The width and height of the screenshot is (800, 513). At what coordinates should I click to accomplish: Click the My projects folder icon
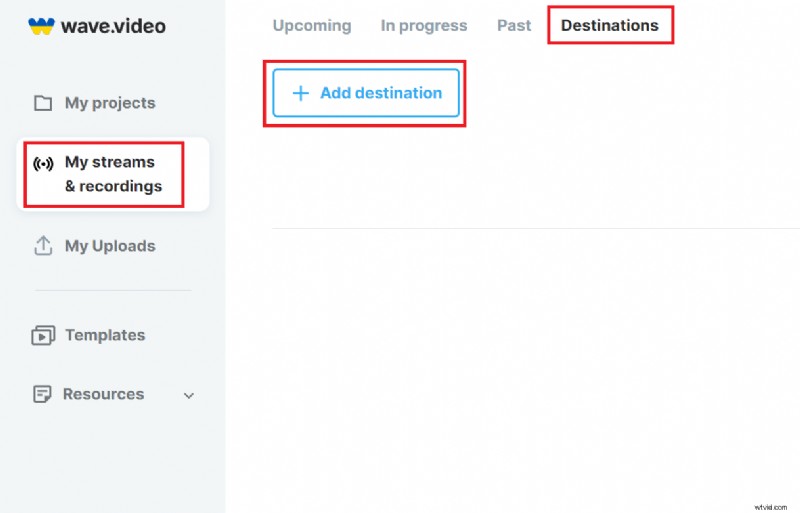[x=43, y=103]
